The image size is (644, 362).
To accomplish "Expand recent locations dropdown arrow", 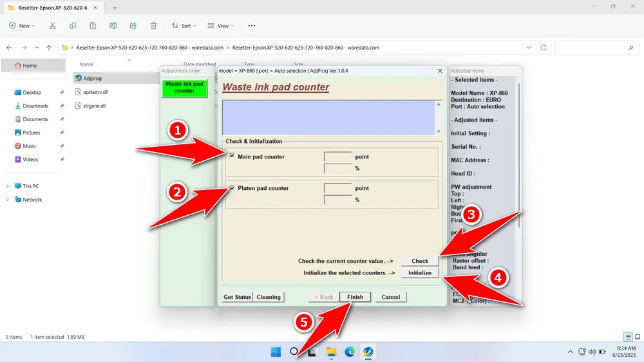I will (37, 48).
